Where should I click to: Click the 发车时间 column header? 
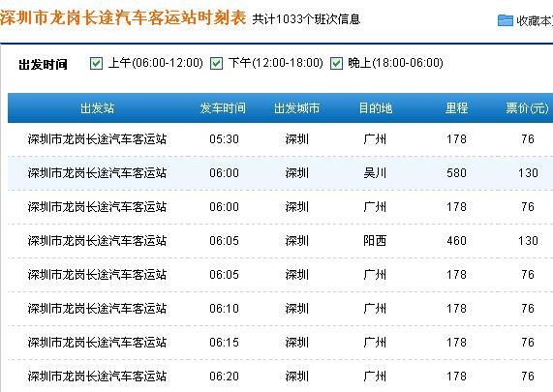click(x=223, y=107)
